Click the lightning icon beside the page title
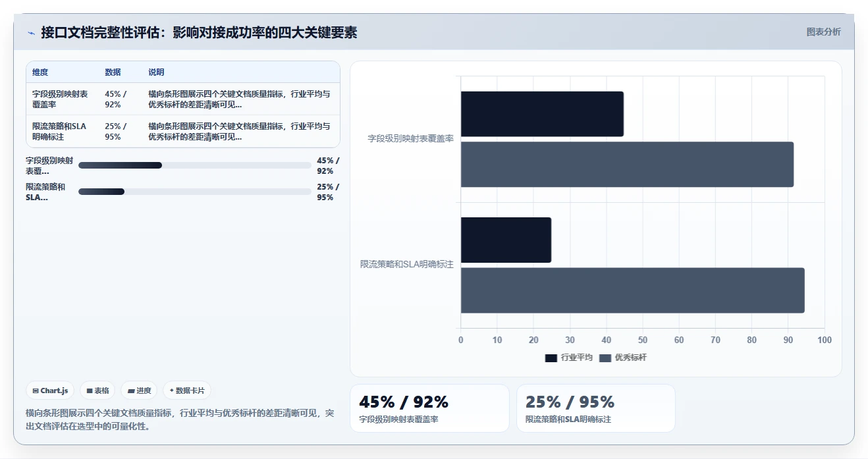Screen dimensions: 868x459 31,33
